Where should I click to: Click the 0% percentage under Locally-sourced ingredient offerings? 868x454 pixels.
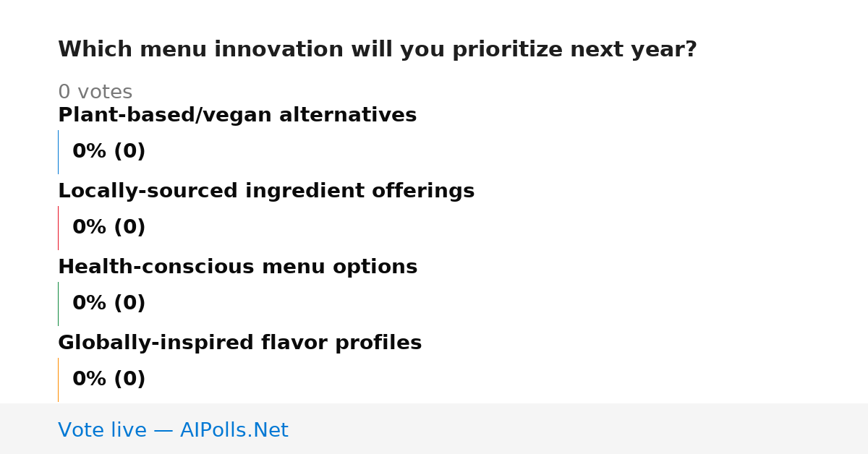(90, 228)
